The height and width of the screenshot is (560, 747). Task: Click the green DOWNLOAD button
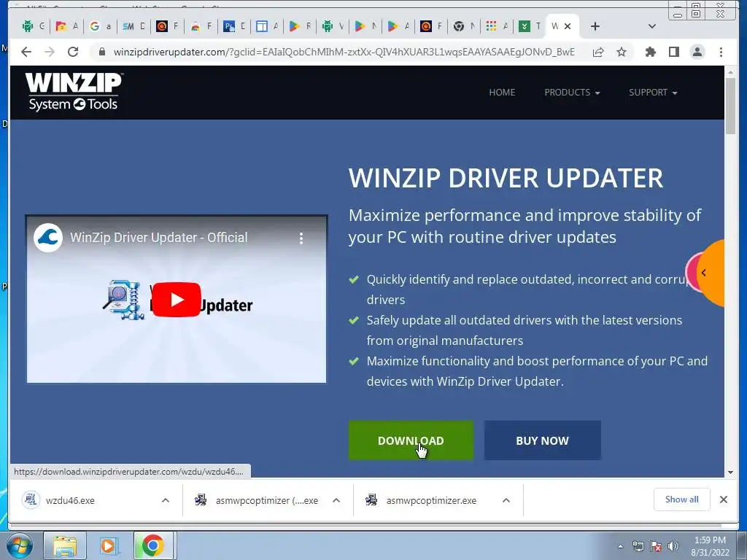click(x=411, y=440)
